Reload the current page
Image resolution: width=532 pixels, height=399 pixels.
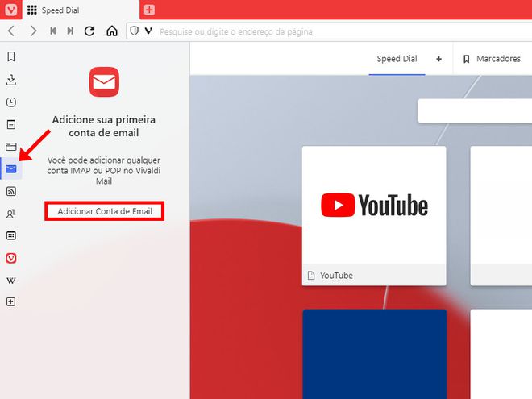[89, 31]
